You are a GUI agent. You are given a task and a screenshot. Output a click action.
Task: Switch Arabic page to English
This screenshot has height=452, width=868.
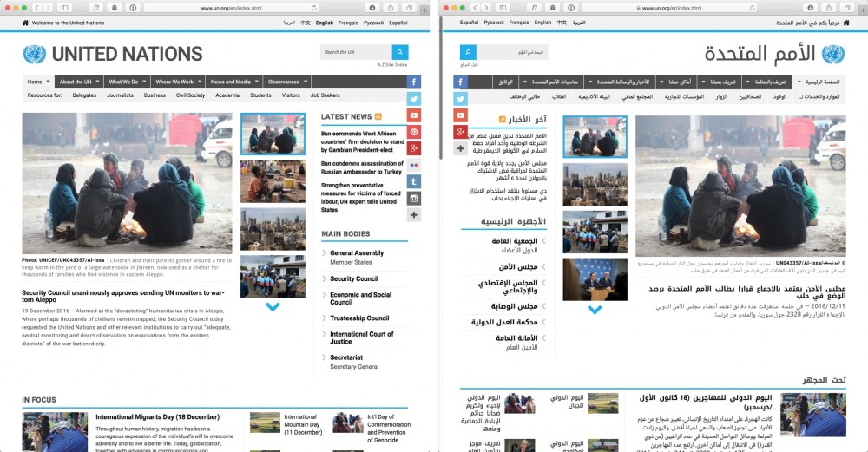click(x=542, y=23)
